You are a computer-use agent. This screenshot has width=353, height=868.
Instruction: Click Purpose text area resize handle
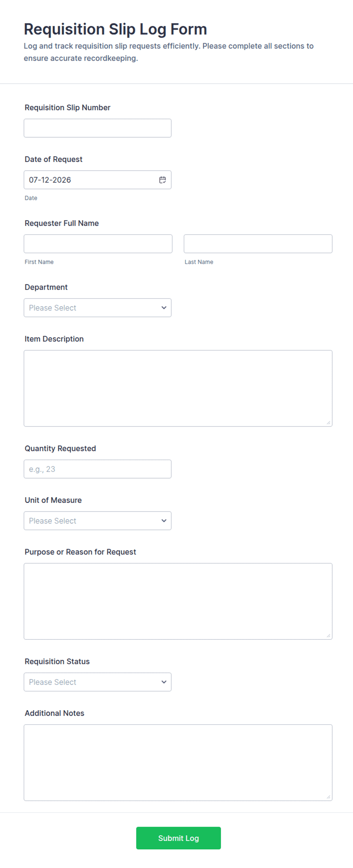point(328,636)
